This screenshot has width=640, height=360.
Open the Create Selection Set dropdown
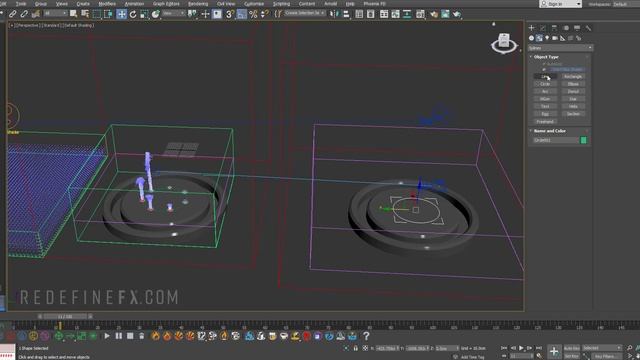(x=304, y=13)
